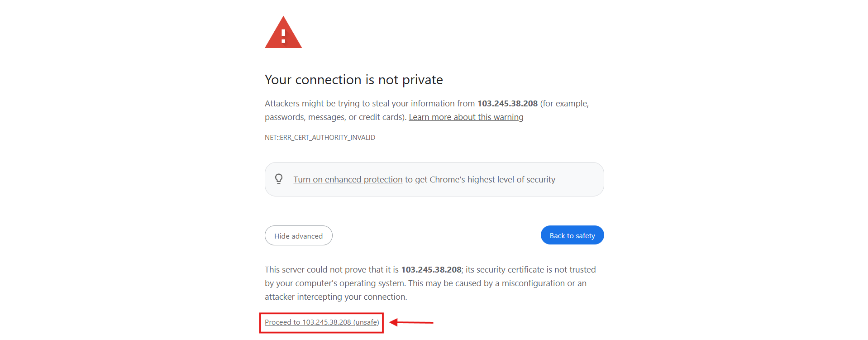
Task: Click 'by your computer's operating system' line
Action: [x=335, y=283]
